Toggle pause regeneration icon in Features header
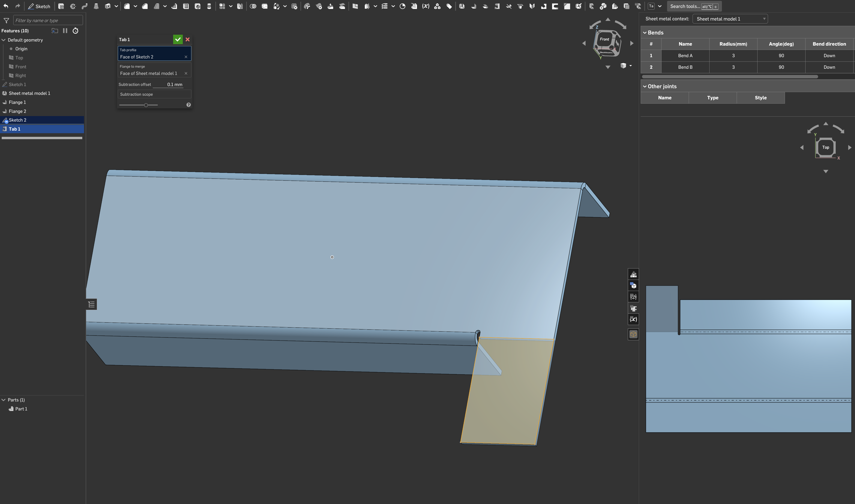 (x=65, y=31)
